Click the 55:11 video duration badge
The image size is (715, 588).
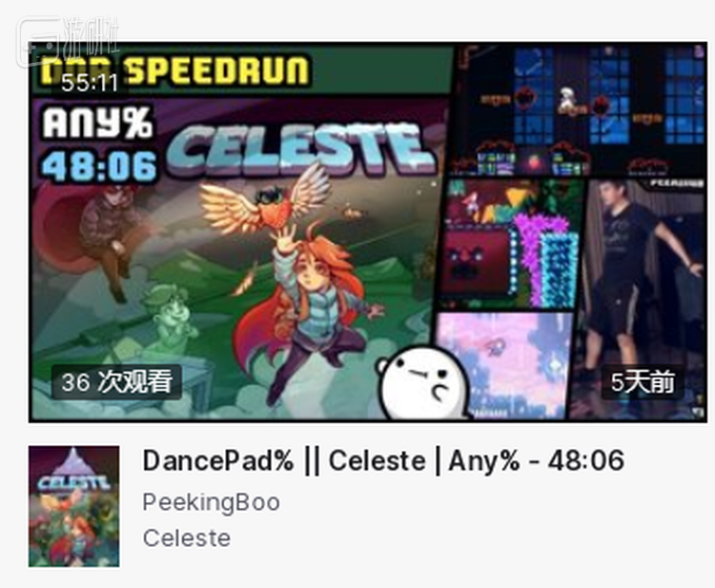[x=90, y=83]
